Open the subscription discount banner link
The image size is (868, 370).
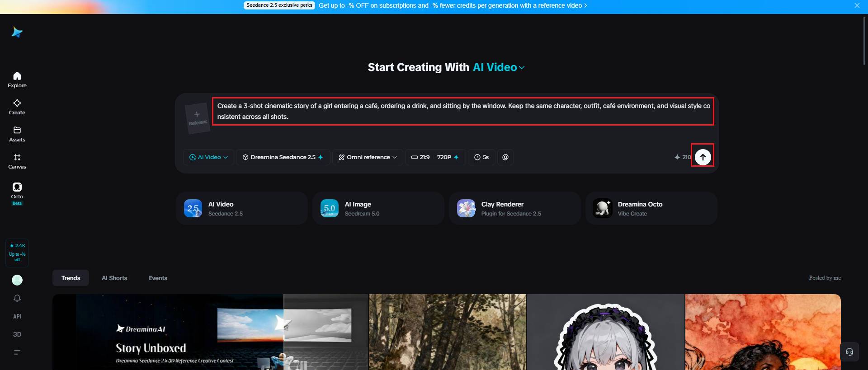click(x=453, y=5)
